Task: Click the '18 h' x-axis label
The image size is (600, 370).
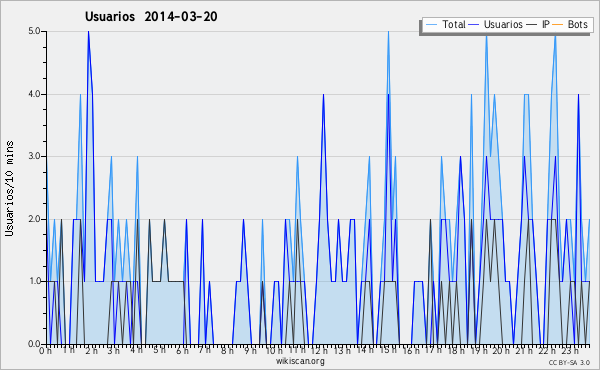Action: [456, 351]
